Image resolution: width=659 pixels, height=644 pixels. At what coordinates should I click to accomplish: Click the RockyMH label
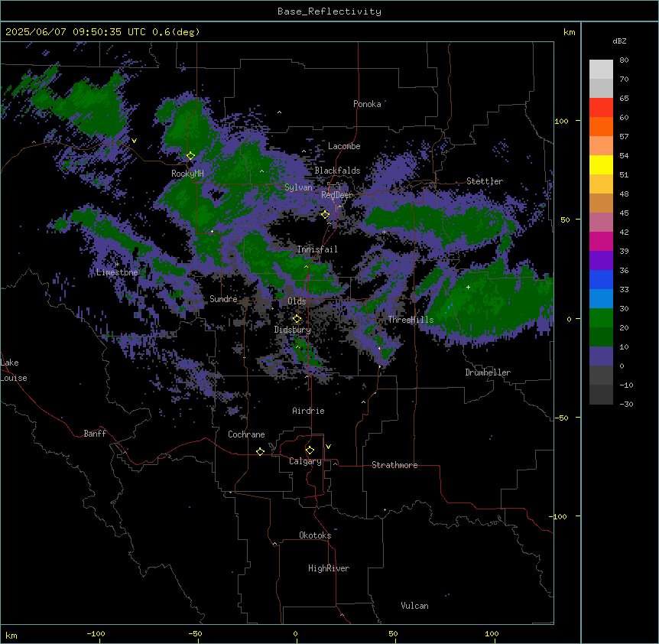187,174
